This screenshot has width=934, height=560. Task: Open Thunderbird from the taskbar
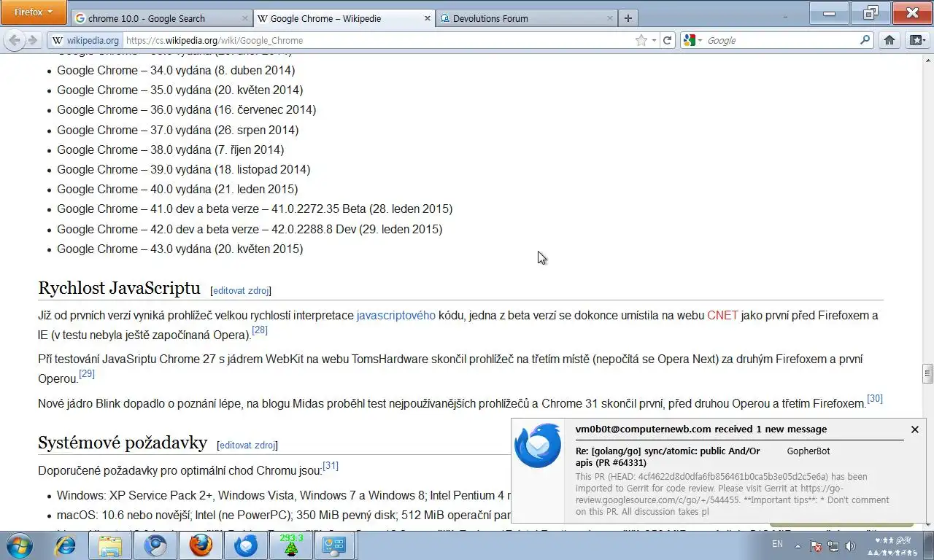245,545
